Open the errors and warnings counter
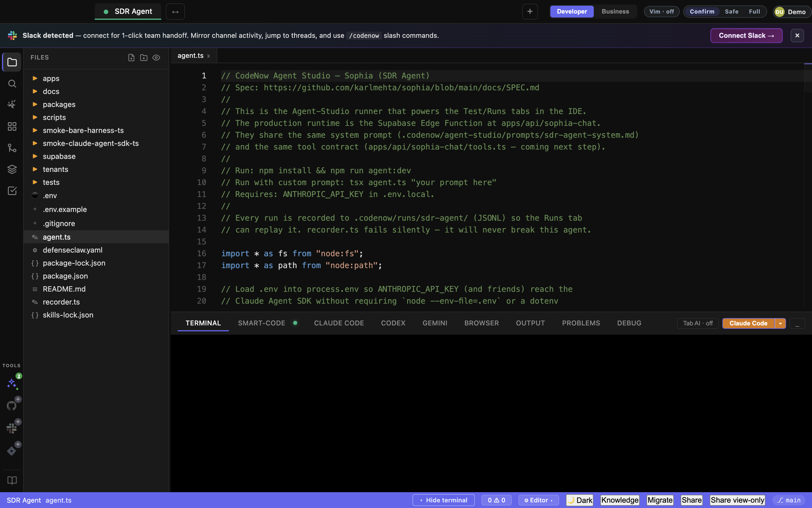This screenshot has height=508, width=812. coord(496,500)
